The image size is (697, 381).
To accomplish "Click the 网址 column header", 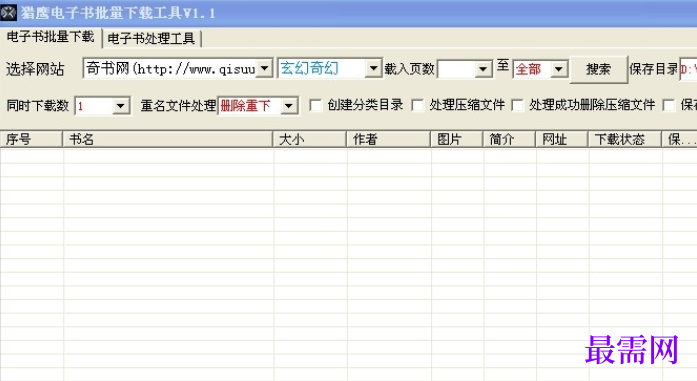I will point(561,140).
